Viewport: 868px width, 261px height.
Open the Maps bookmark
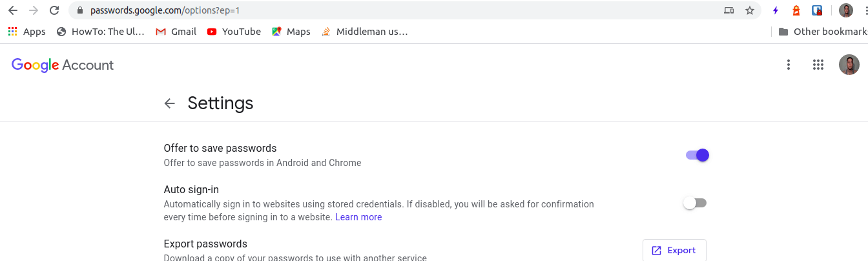point(291,32)
